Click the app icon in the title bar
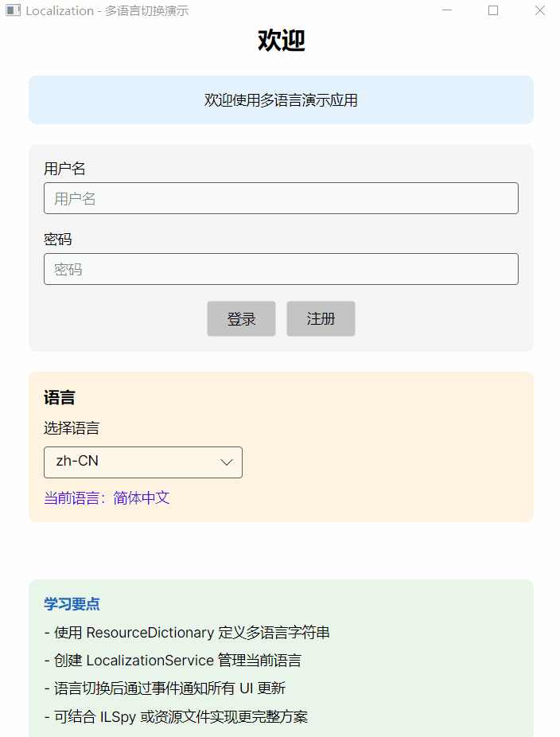This screenshot has width=560, height=737. pos(13,11)
